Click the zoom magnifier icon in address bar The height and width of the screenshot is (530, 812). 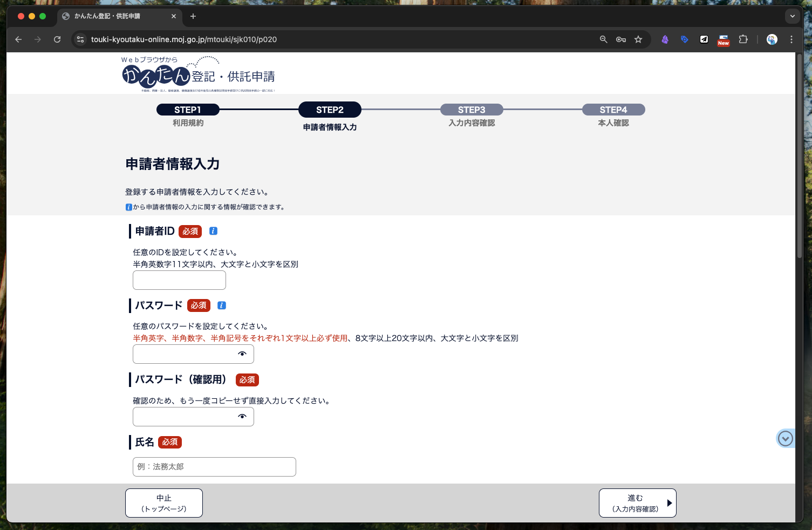pos(604,39)
